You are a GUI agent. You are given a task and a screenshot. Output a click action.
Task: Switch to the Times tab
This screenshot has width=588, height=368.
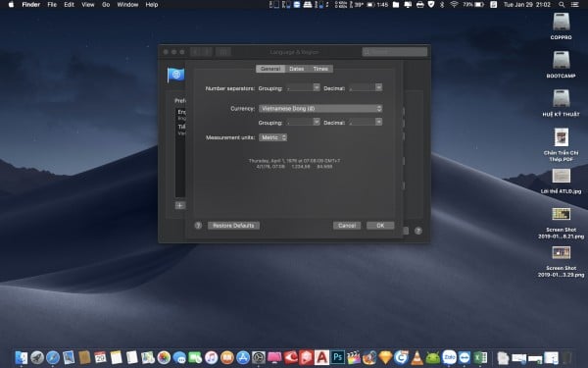point(320,69)
